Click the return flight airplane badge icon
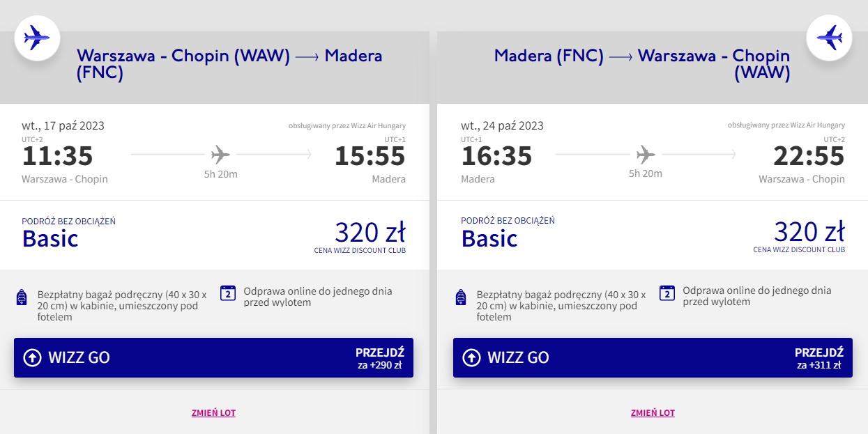 pos(830,38)
